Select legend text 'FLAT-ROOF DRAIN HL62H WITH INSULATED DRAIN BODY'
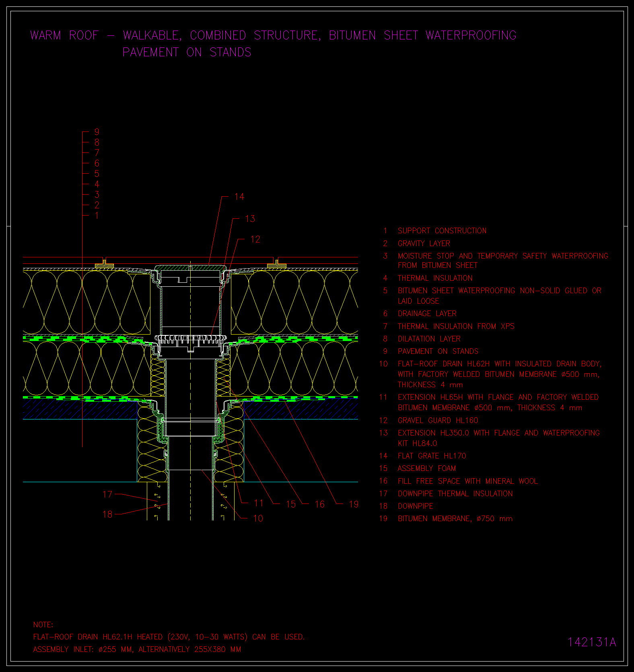 (x=499, y=364)
